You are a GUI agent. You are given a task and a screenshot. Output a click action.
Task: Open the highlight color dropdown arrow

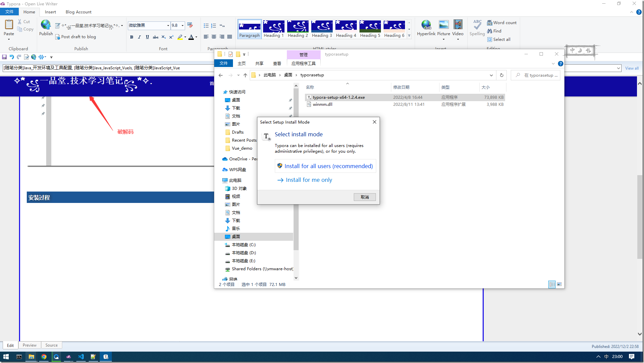(x=185, y=37)
